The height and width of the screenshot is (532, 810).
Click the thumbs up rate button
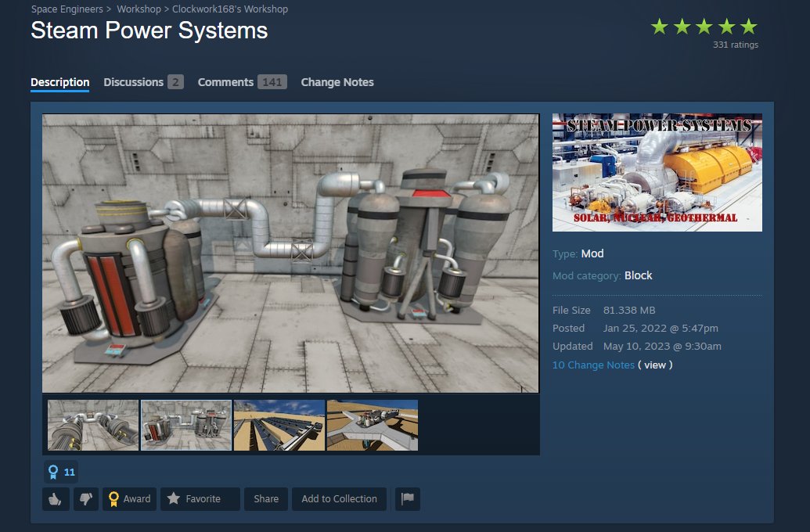coord(56,499)
